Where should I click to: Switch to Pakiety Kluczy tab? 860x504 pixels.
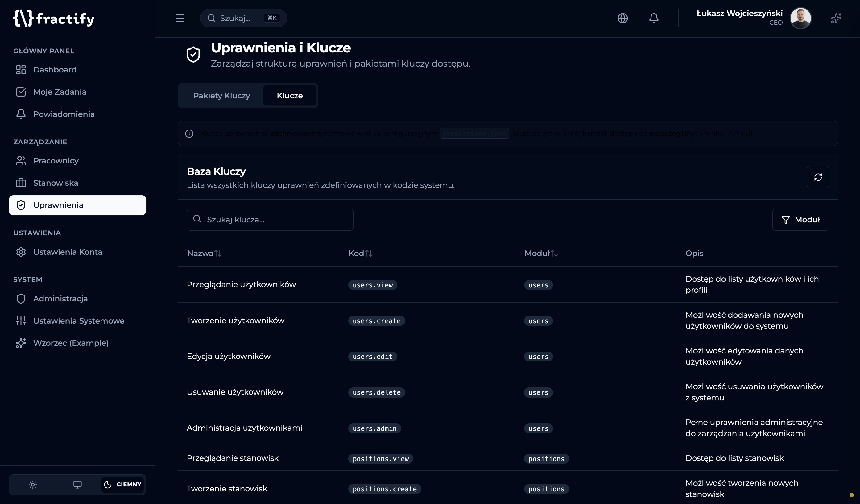point(221,96)
